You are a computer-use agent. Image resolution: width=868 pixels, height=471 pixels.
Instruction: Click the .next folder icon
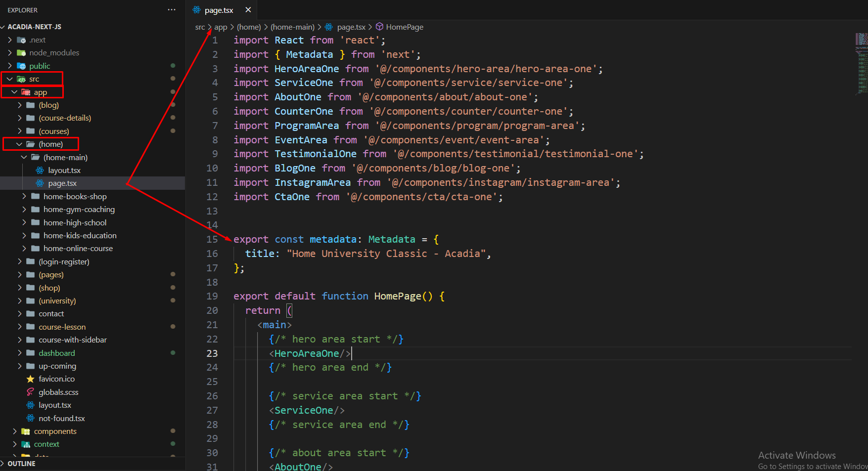21,40
